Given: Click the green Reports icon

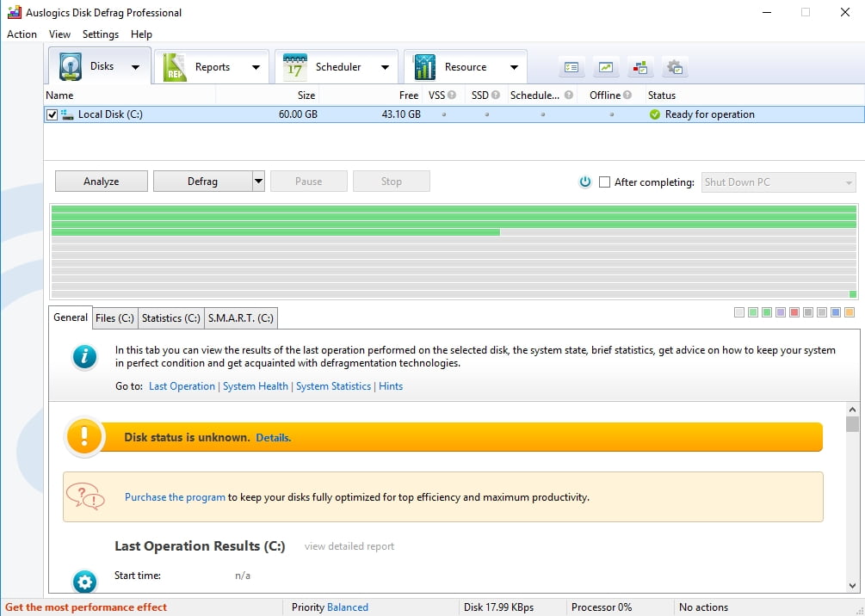Looking at the screenshot, I should tap(175, 67).
